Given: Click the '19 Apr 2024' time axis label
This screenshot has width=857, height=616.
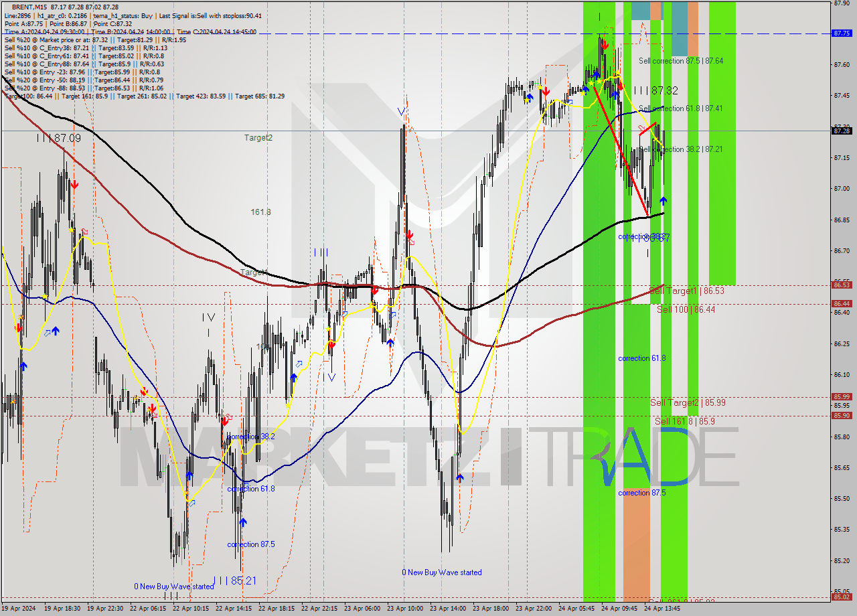Looking at the screenshot, I should pyautogui.click(x=19, y=609).
